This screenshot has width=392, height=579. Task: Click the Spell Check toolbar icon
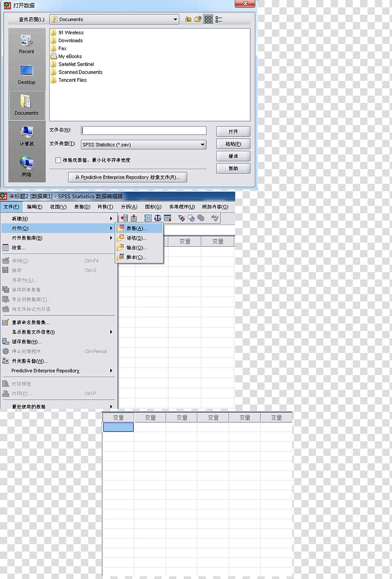(x=215, y=218)
